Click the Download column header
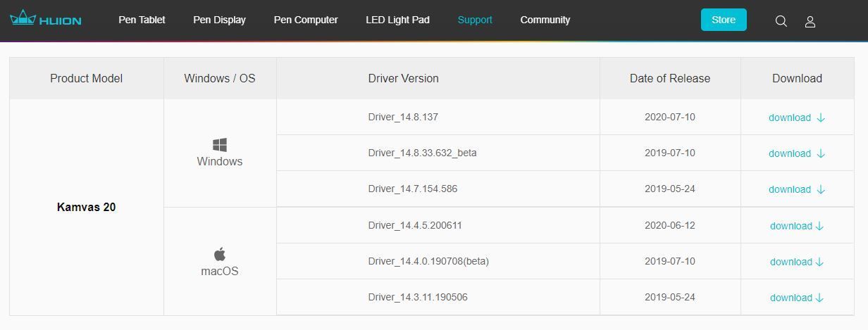 pos(797,78)
